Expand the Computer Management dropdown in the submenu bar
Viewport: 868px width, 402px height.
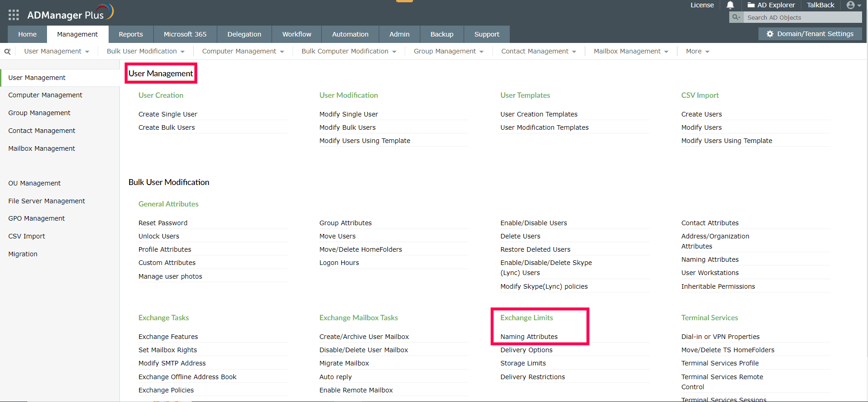coord(243,51)
